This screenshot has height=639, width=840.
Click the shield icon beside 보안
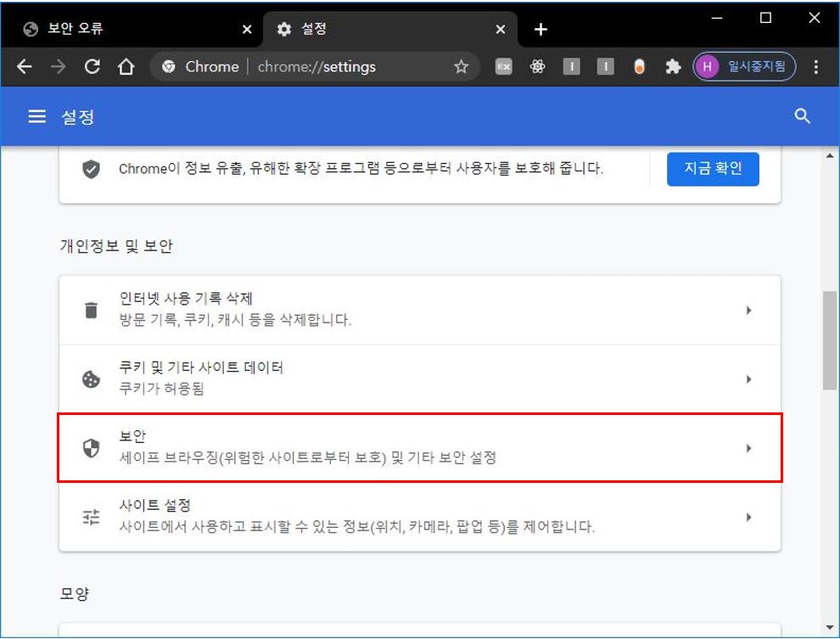[x=91, y=448]
